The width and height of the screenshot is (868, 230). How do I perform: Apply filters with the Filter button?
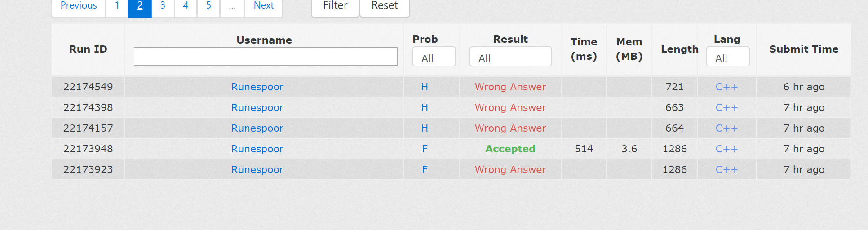tap(335, 6)
